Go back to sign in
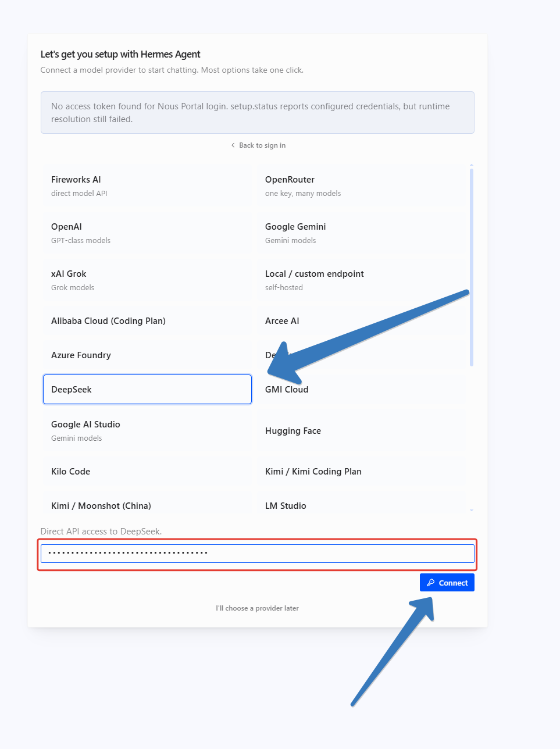This screenshot has width=560, height=749. (x=258, y=145)
